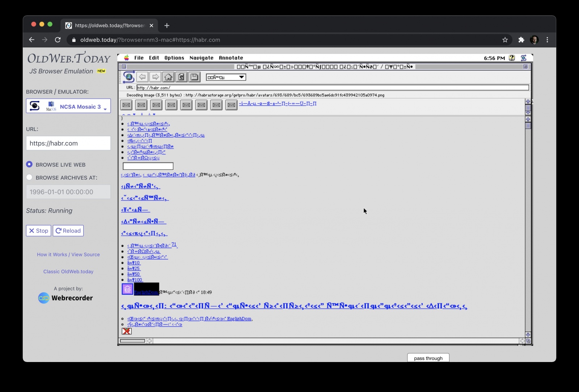Save the page with Mosaic's floppy icon
This screenshot has width=579, height=392.
pos(194,77)
